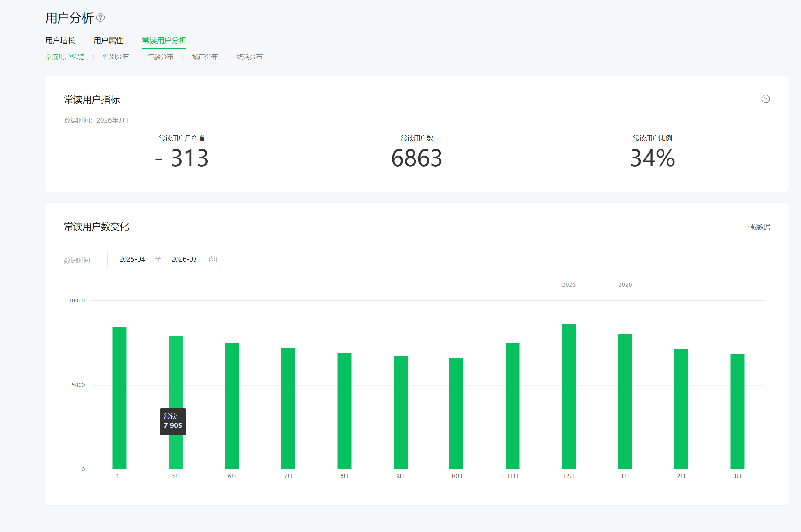Click end date 2026-03 field
The image size is (801, 532).
click(184, 259)
